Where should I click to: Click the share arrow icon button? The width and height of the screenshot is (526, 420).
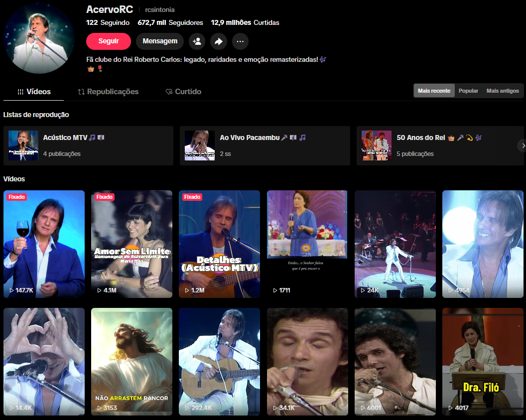[219, 41]
